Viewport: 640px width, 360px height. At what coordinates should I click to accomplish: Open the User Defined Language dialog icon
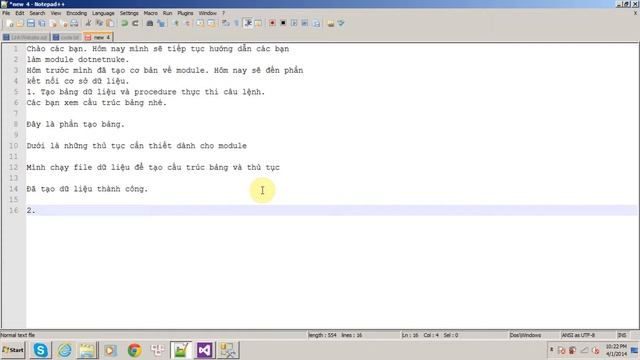(x=258, y=23)
